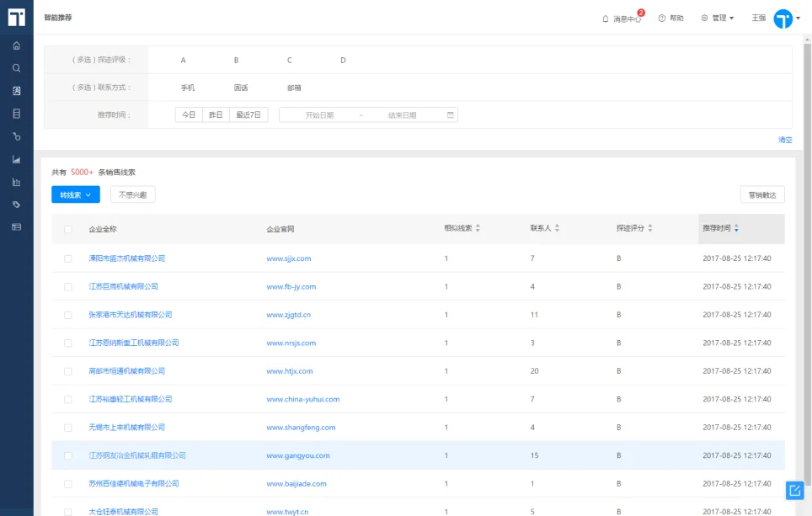This screenshot has width=812, height=516.
Task: Open search from the sidebar magnifier icon
Action: coord(16,68)
